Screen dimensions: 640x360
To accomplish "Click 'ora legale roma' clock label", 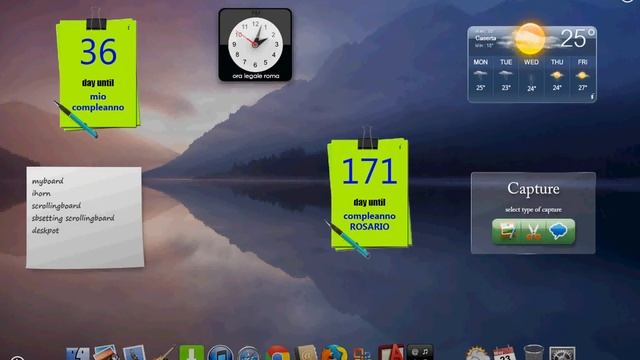I will (x=256, y=76).
